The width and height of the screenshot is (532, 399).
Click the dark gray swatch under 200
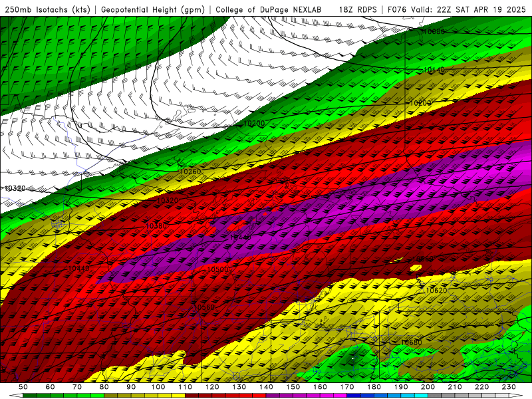point(435,396)
